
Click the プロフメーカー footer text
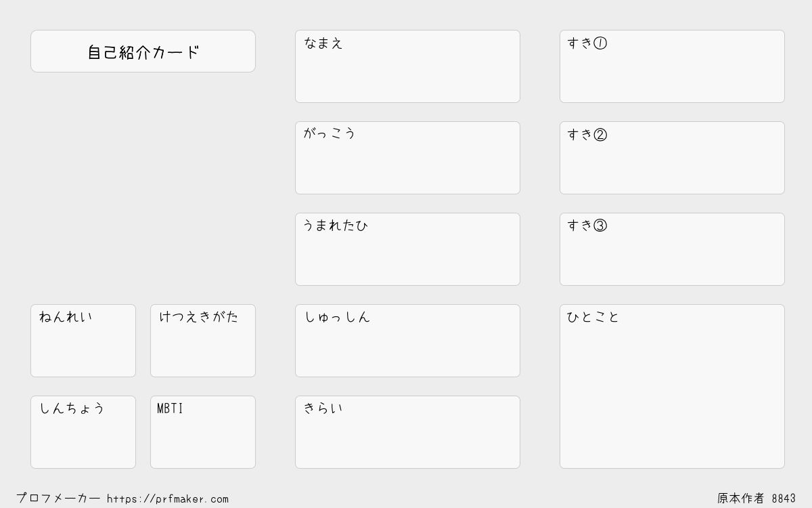coord(58,499)
